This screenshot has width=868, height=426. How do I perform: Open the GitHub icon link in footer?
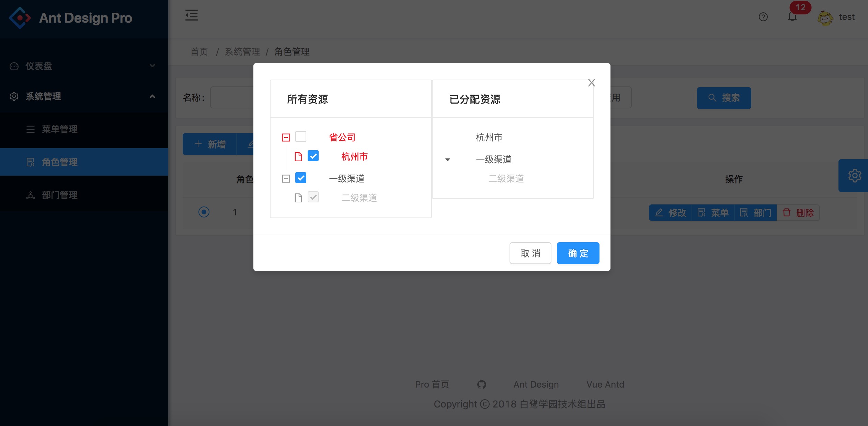tap(481, 384)
